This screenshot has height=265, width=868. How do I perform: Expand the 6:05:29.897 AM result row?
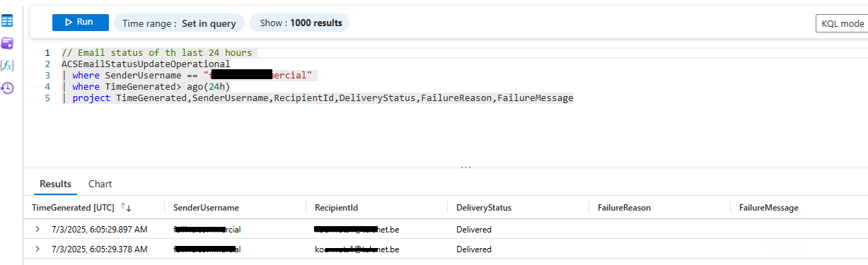point(37,229)
